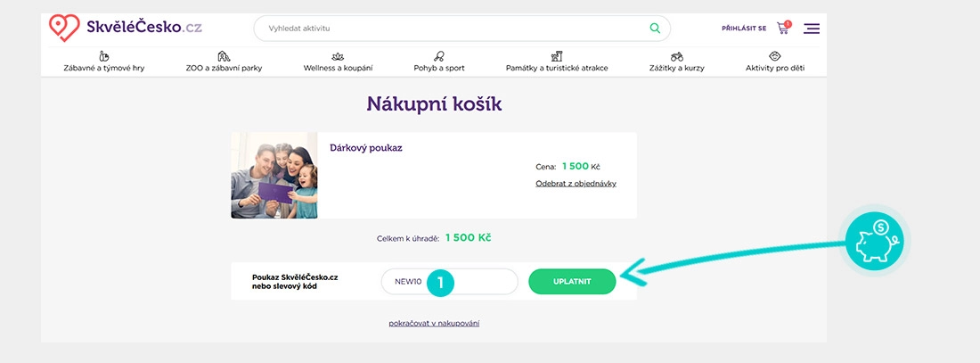Click the Aktivity pro děti icon
Screen dimensions: 980x363
[x=775, y=56]
